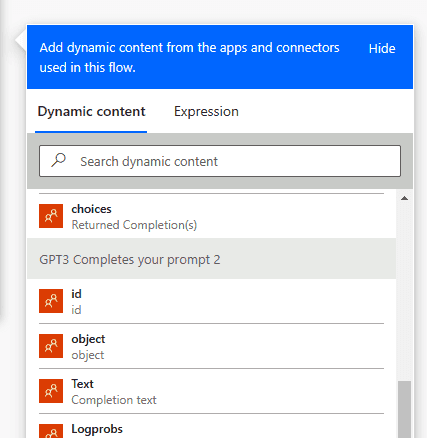Focus the Search dynamic content field
The image size is (427, 438).
(x=220, y=161)
